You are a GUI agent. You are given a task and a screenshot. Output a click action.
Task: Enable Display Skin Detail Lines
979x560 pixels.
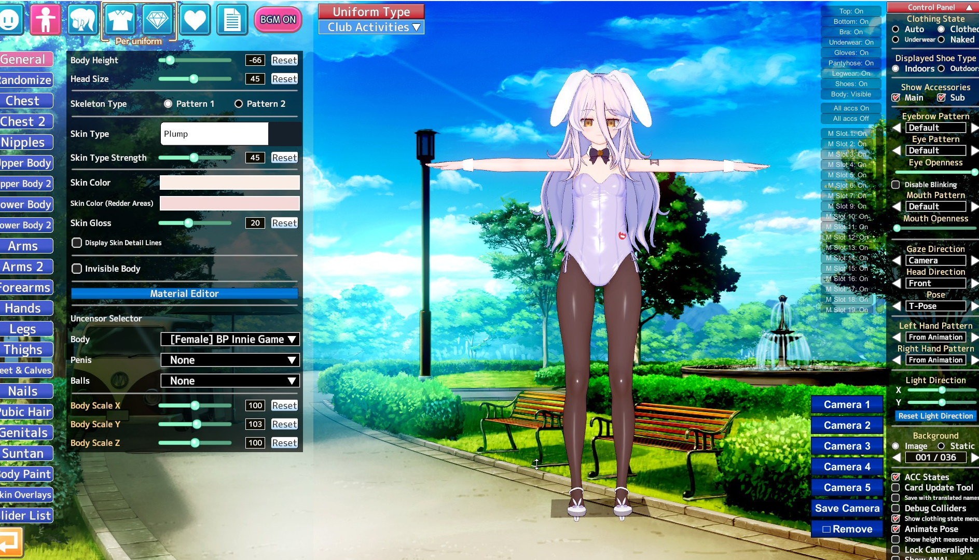coord(77,243)
